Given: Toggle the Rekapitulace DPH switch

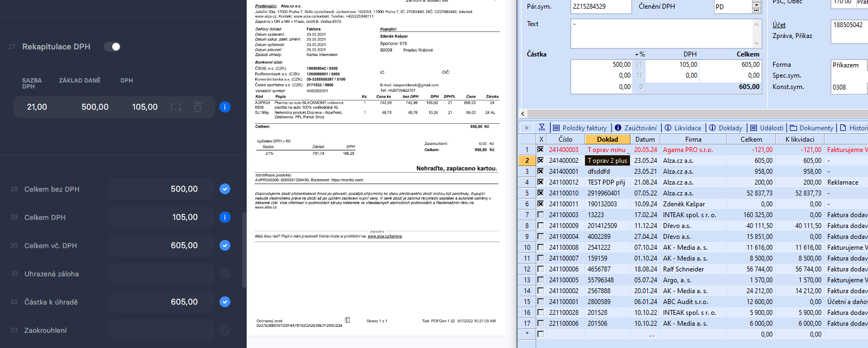Looking at the screenshot, I should 112,47.
